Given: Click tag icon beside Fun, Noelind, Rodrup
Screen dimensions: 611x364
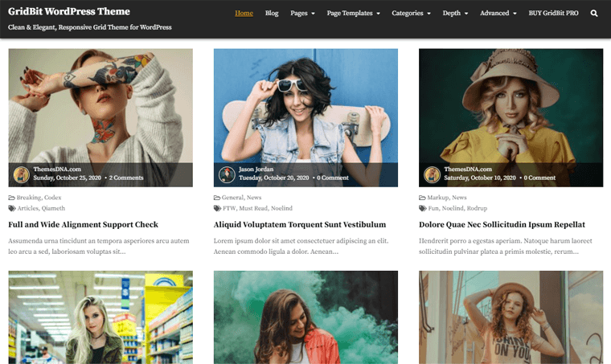Looking at the screenshot, I should pos(423,208).
